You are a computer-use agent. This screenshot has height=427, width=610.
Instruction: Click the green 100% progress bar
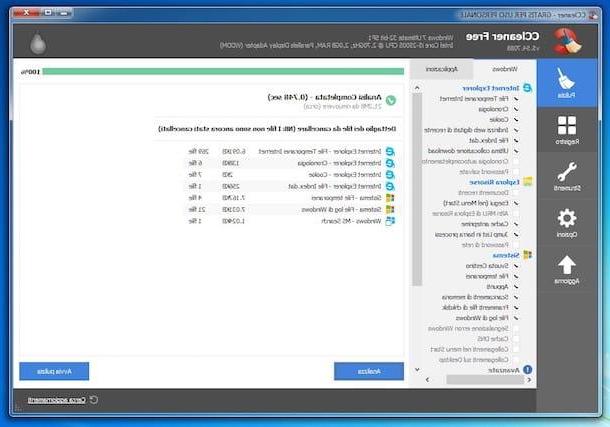click(223, 72)
